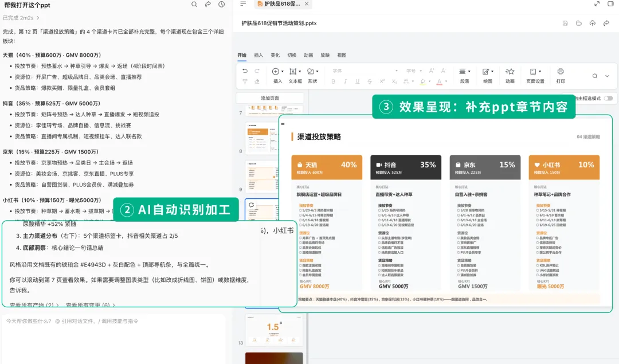The image size is (619, 364).
Task: Apply superscript formatting
Action: tap(382, 81)
